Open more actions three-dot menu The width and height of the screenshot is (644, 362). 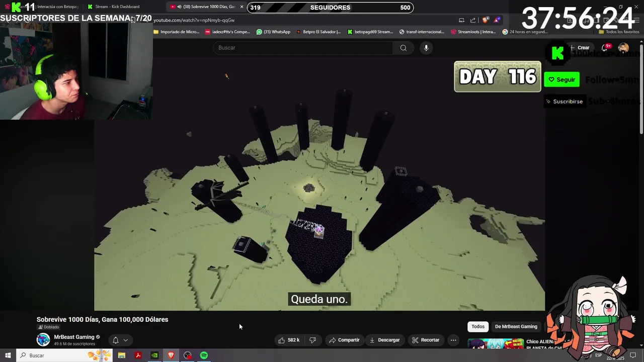tap(453, 340)
